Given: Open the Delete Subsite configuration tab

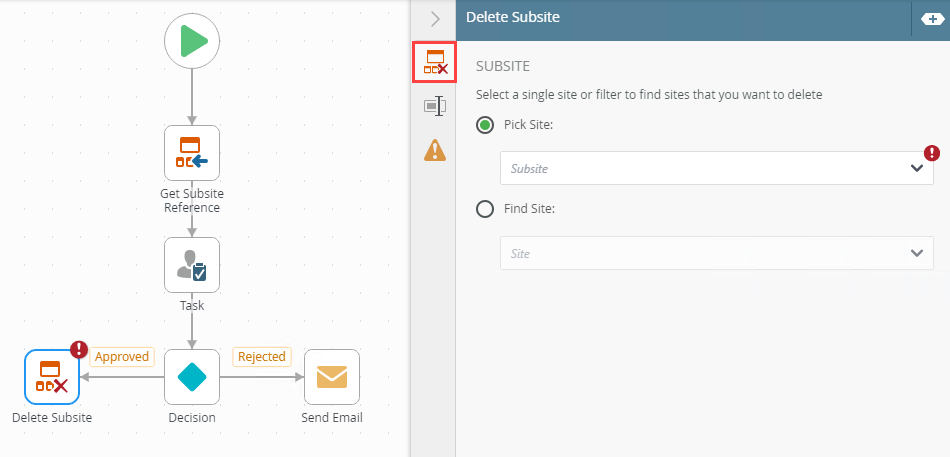Looking at the screenshot, I should click(435, 63).
